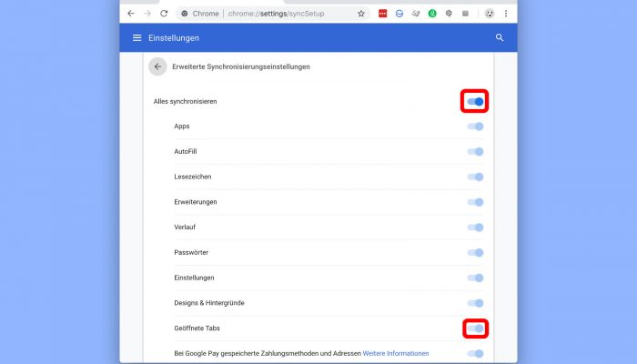637x364 pixels.
Task: Toggle the Lesezeichen sync switch
Action: pos(475,177)
